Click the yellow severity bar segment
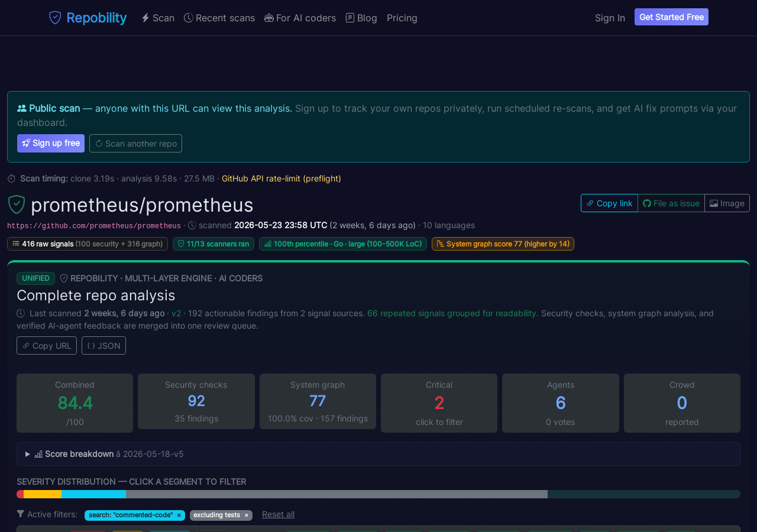 point(43,494)
